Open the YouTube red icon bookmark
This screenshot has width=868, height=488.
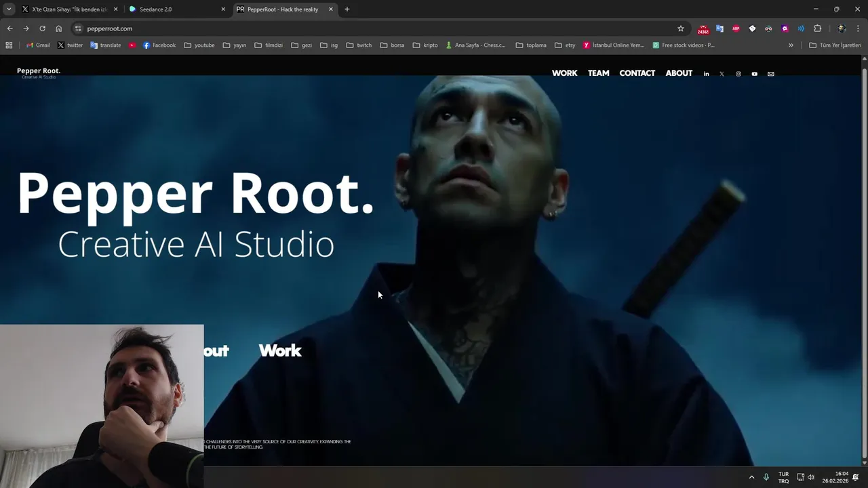[132, 45]
